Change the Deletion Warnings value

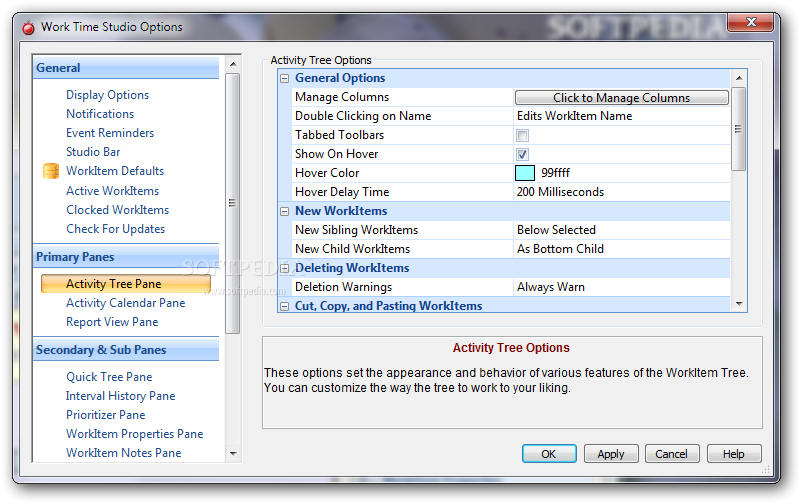click(622, 287)
